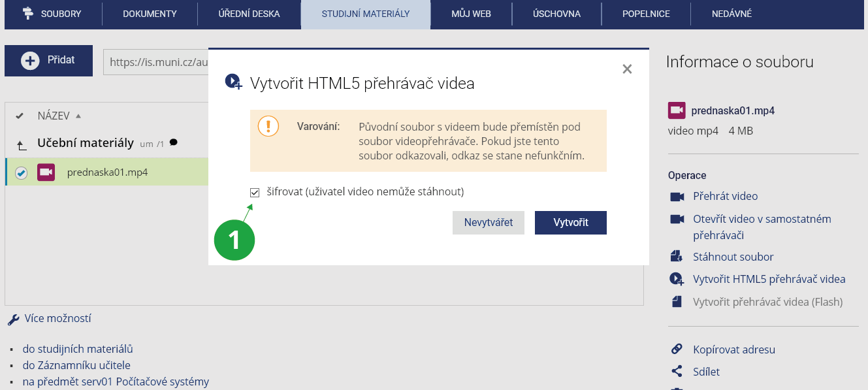Toggle the select-all checkmark in the header
868x390 pixels.
tap(20, 116)
